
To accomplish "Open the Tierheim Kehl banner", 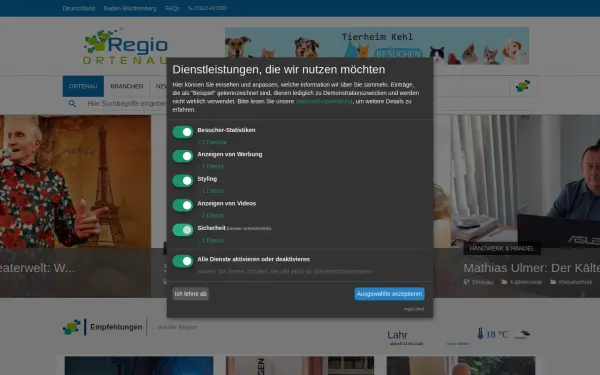I will click(x=377, y=46).
